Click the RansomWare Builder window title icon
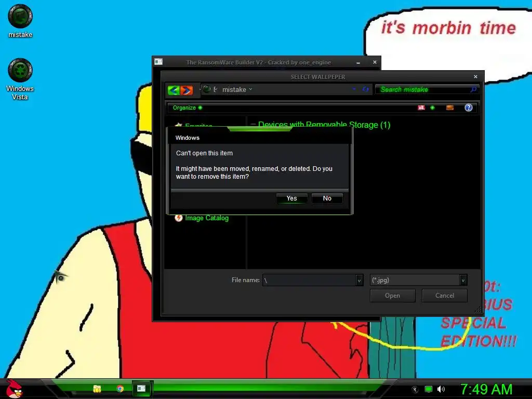 coord(158,62)
